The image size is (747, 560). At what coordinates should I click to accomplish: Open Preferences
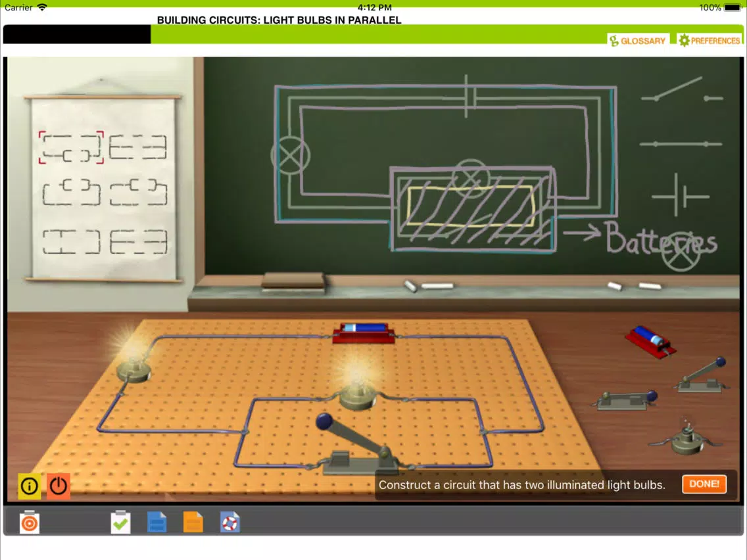709,41
